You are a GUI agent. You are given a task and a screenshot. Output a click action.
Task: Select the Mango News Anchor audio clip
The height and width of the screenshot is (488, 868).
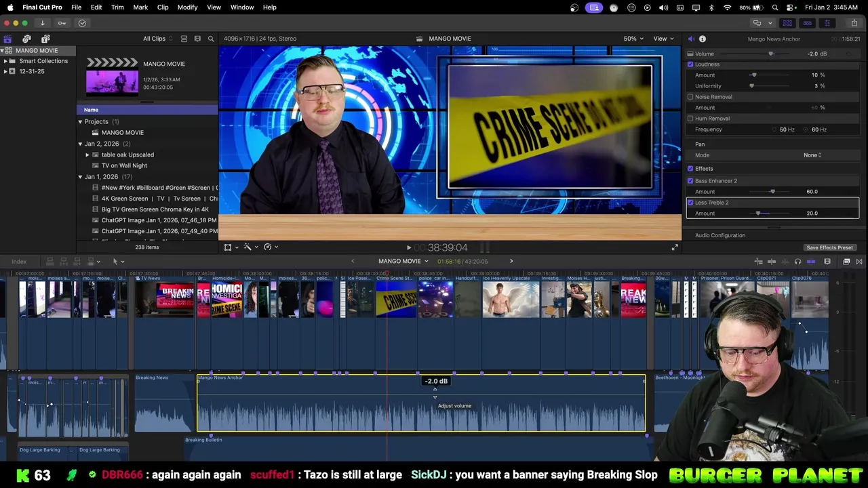(421, 403)
